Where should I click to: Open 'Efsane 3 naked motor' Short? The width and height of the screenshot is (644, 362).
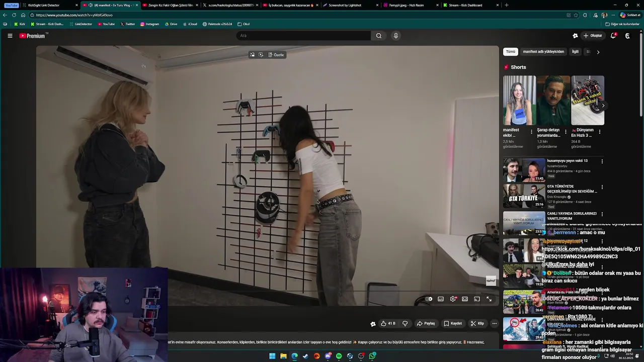click(x=588, y=101)
